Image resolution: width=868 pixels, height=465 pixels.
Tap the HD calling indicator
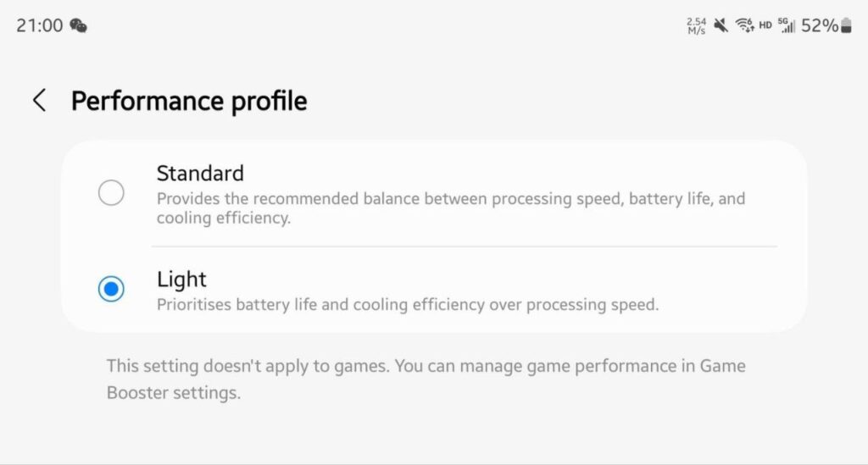point(765,25)
